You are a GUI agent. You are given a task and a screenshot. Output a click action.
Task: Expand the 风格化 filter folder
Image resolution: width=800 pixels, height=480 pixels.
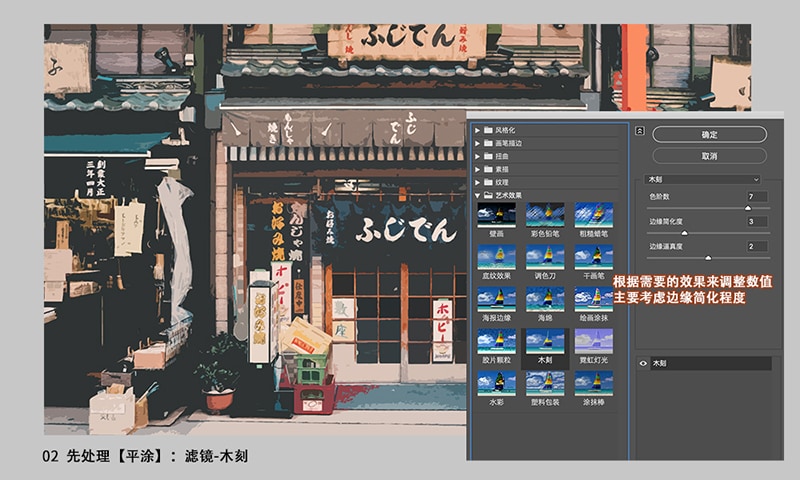[x=477, y=130]
